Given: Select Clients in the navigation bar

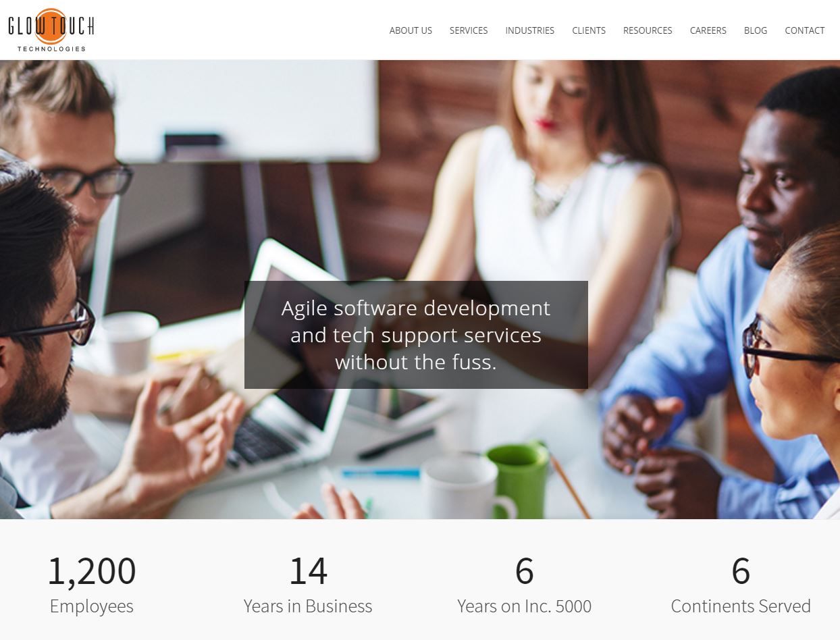Looking at the screenshot, I should point(589,30).
